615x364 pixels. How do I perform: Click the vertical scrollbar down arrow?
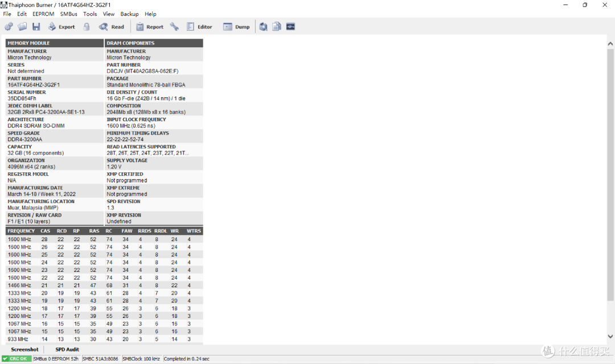(610, 337)
